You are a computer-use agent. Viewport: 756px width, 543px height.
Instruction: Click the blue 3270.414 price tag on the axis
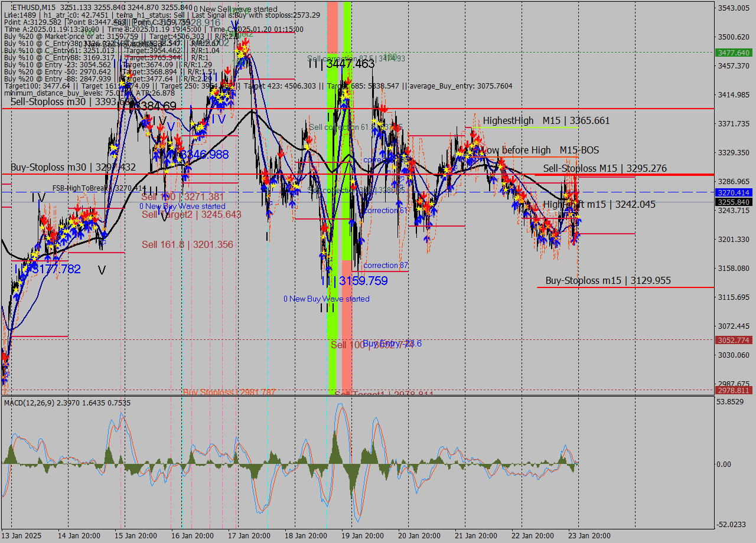click(734, 192)
